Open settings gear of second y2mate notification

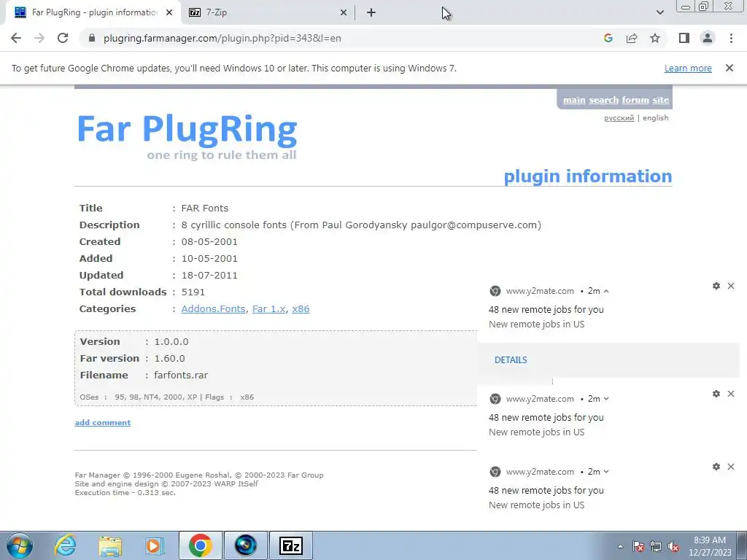point(716,394)
